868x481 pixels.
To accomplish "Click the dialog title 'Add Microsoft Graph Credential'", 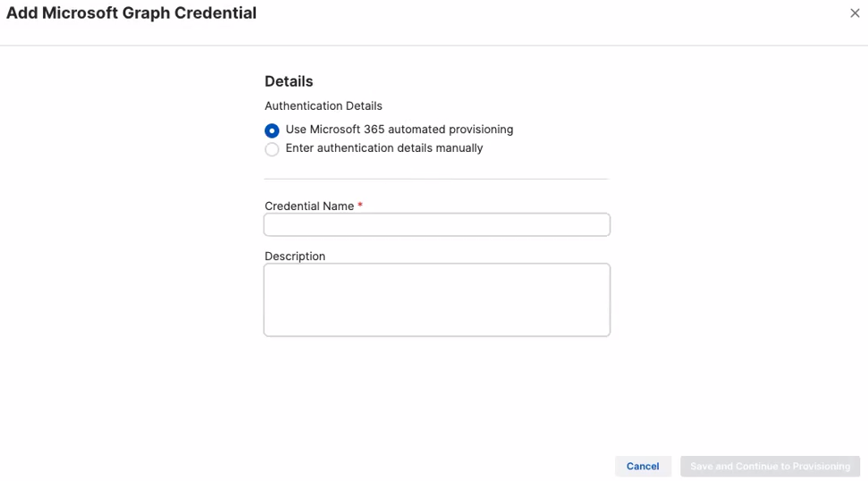I will click(131, 13).
